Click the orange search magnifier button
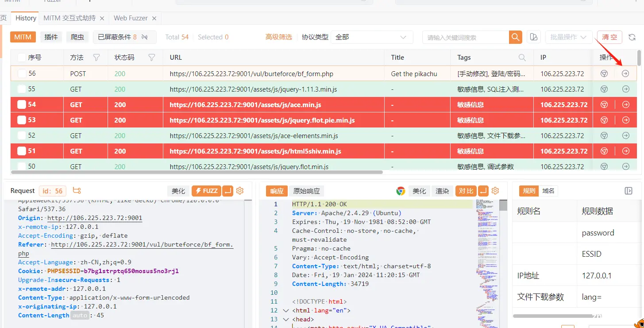This screenshot has height=328, width=644. 515,37
